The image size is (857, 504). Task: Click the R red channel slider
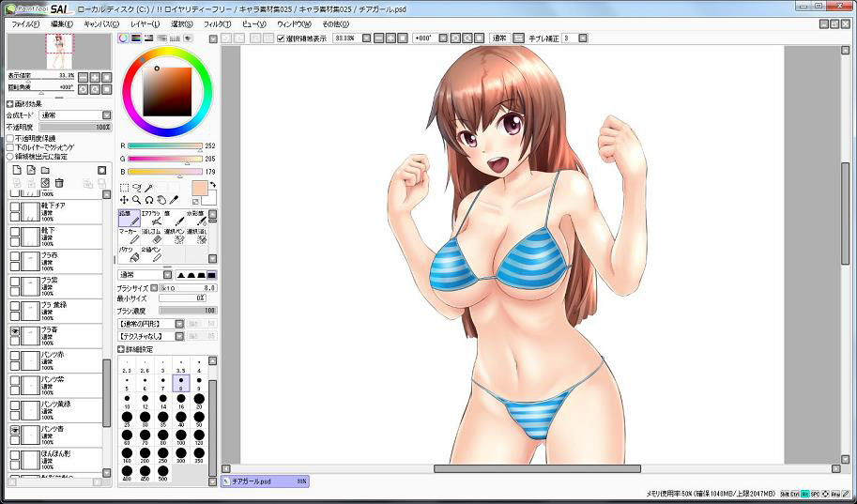(164, 146)
